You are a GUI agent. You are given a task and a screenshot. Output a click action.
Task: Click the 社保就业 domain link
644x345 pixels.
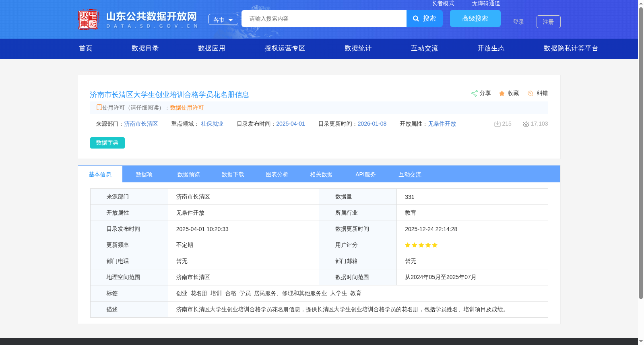(212, 124)
